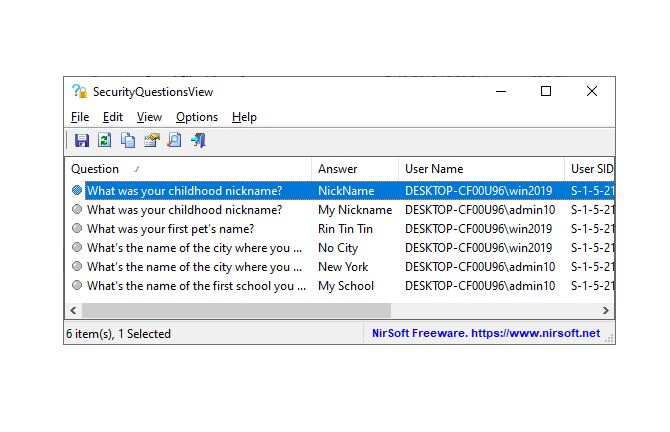Open Properties via the toolbar icon
This screenshot has width=670, height=432.
[151, 141]
